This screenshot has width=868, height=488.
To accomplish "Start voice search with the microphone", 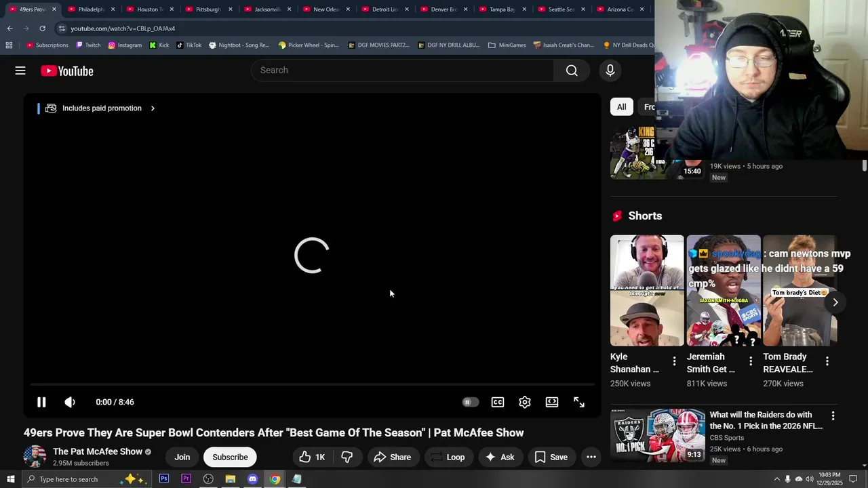I will 610,70.
